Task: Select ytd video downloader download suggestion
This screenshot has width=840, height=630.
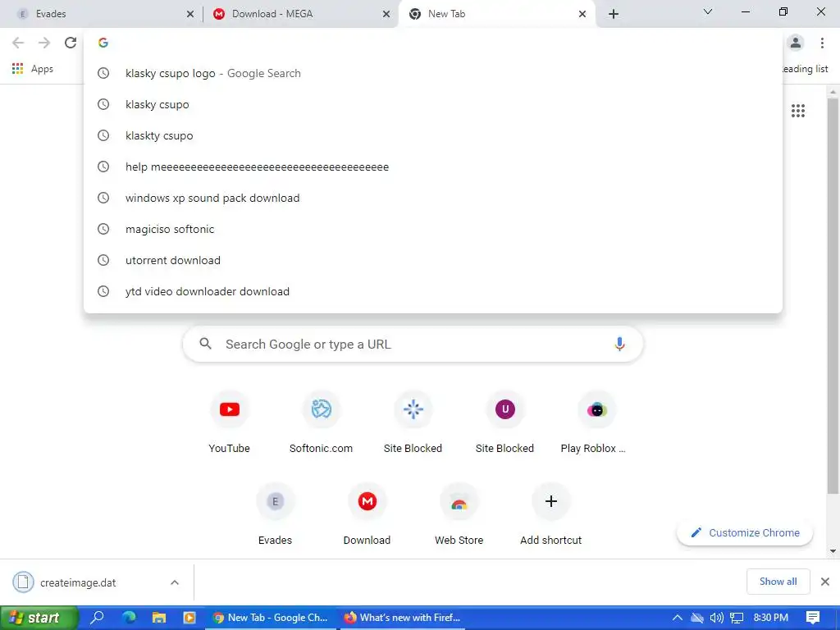Action: 433,291
